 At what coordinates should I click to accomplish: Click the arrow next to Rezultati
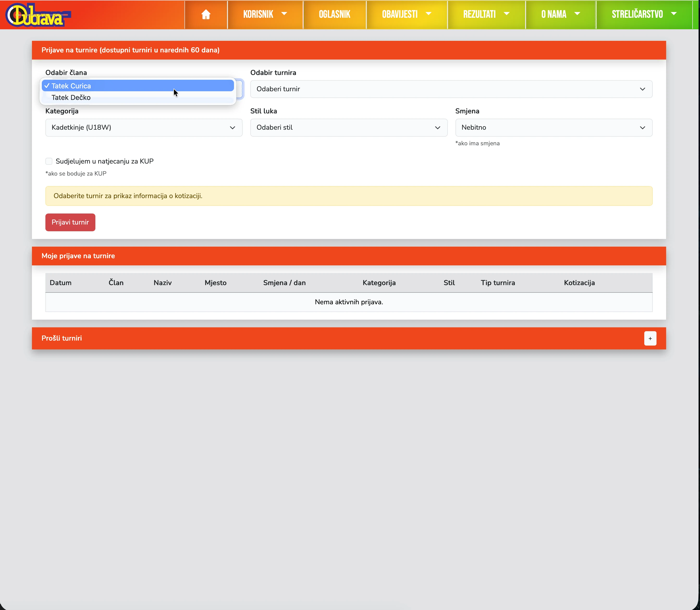click(506, 14)
